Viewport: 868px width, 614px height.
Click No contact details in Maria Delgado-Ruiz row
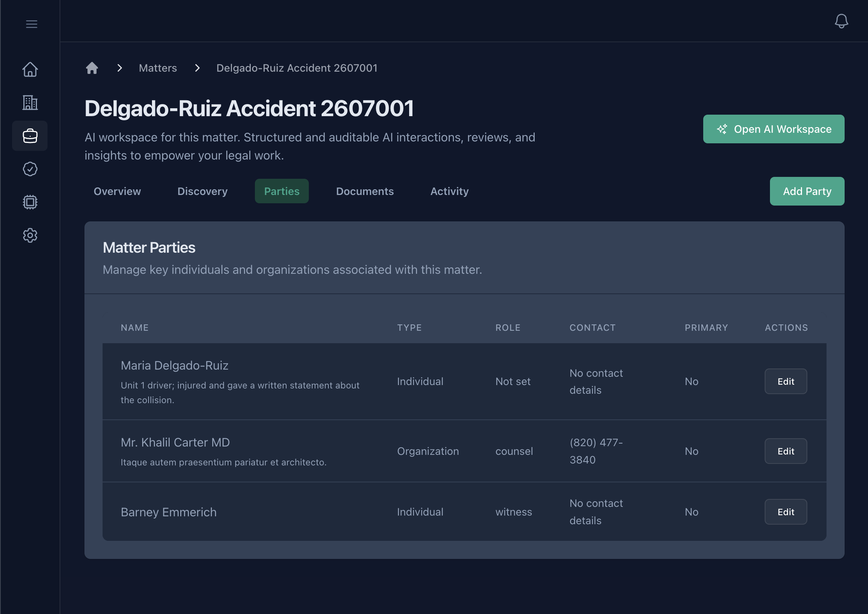[x=596, y=381]
